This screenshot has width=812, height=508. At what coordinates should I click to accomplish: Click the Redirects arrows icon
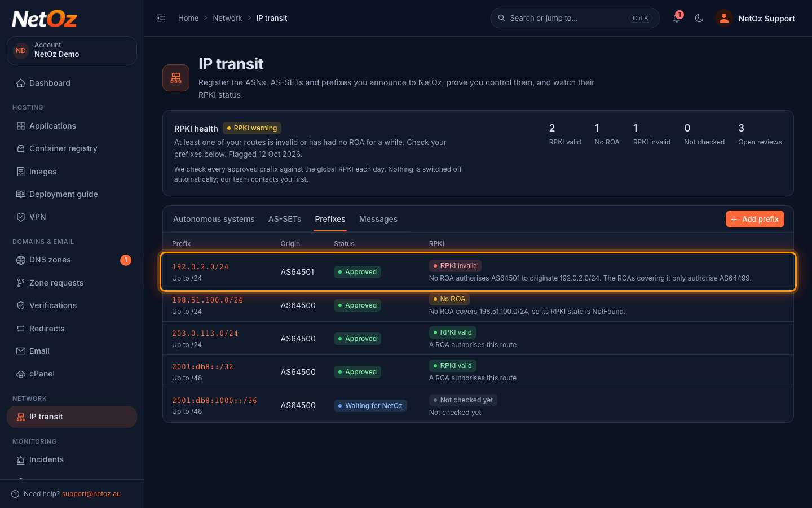coord(21,329)
